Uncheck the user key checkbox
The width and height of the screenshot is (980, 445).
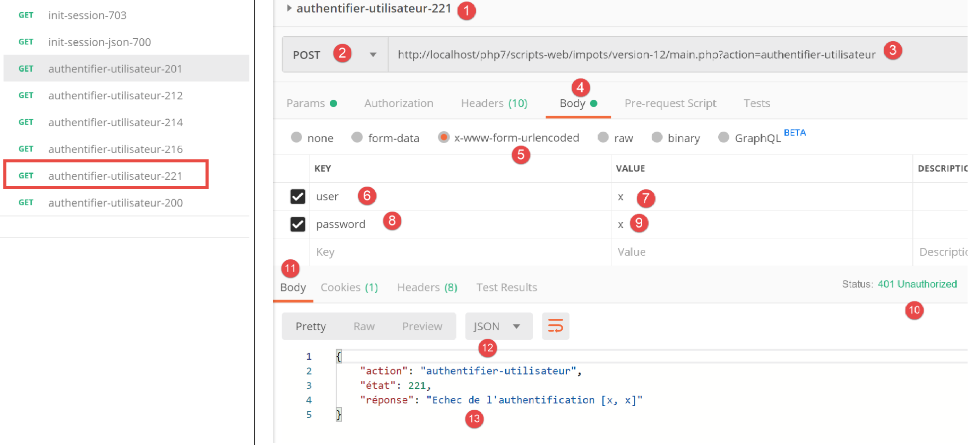[x=298, y=197]
